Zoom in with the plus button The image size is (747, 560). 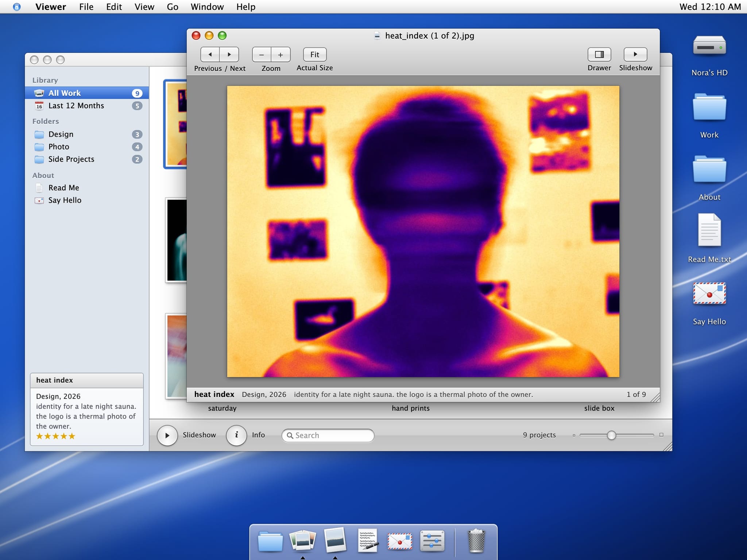(x=280, y=55)
